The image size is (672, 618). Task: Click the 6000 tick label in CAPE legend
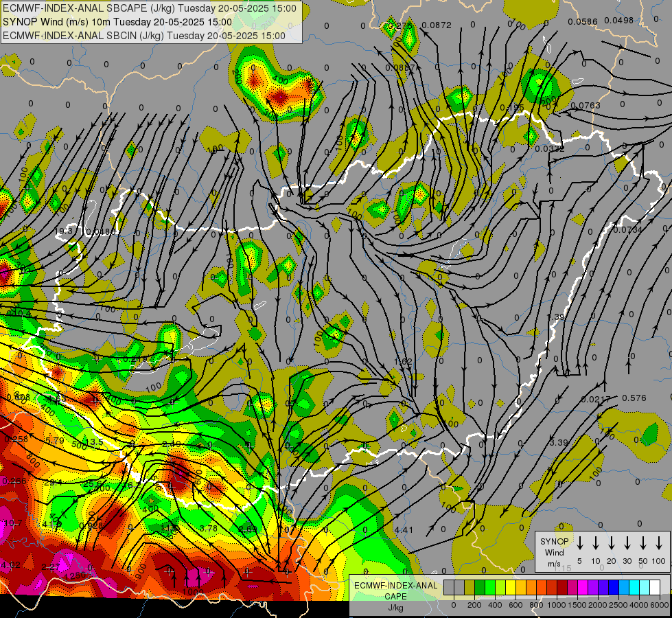660,605
